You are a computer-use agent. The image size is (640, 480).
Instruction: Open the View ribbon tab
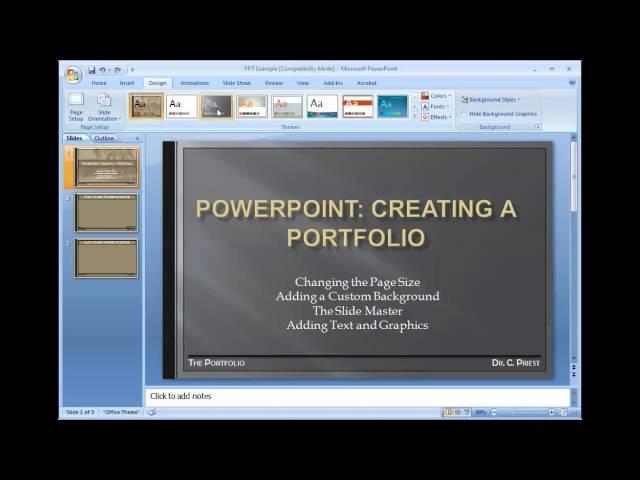[302, 83]
